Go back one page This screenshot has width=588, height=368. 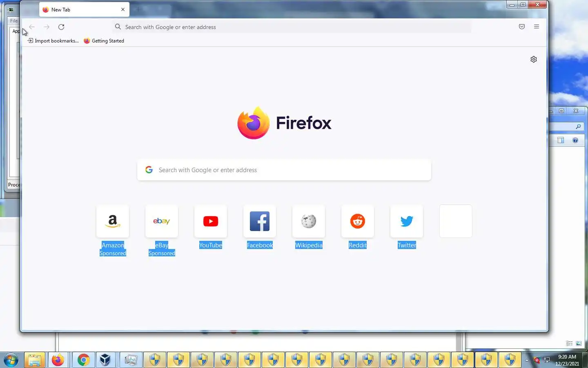click(x=32, y=27)
